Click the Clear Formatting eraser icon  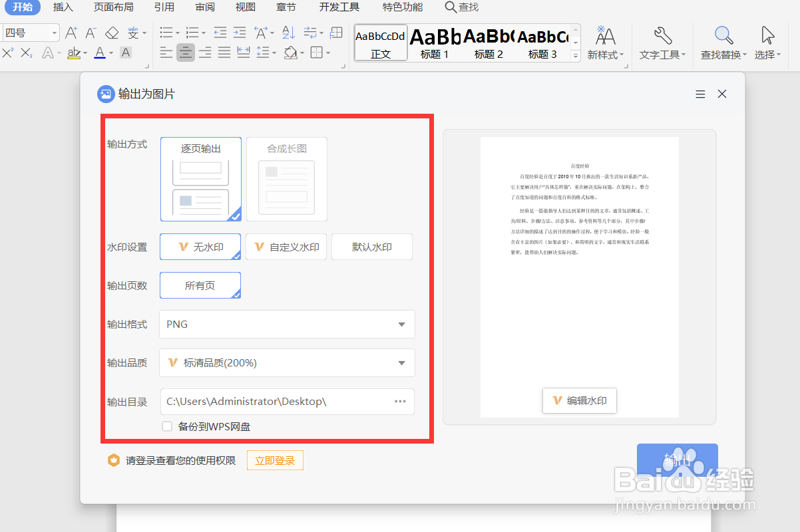tap(111, 32)
